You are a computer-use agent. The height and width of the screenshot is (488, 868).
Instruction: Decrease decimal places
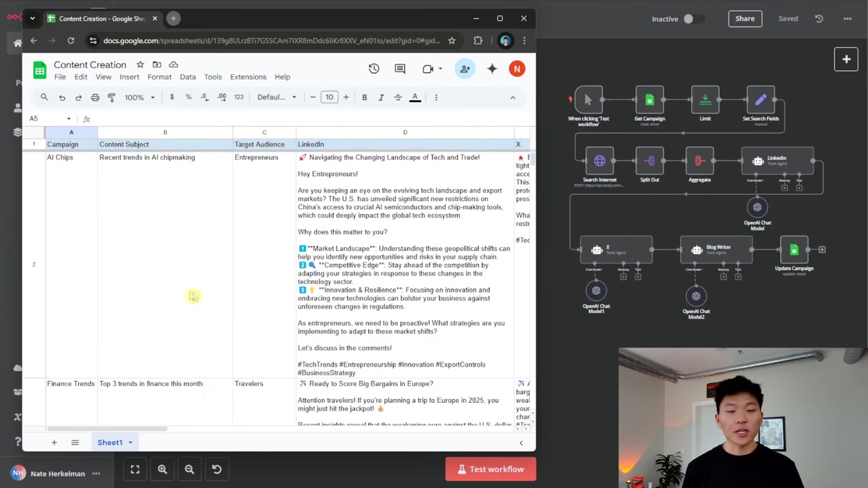[x=205, y=97]
